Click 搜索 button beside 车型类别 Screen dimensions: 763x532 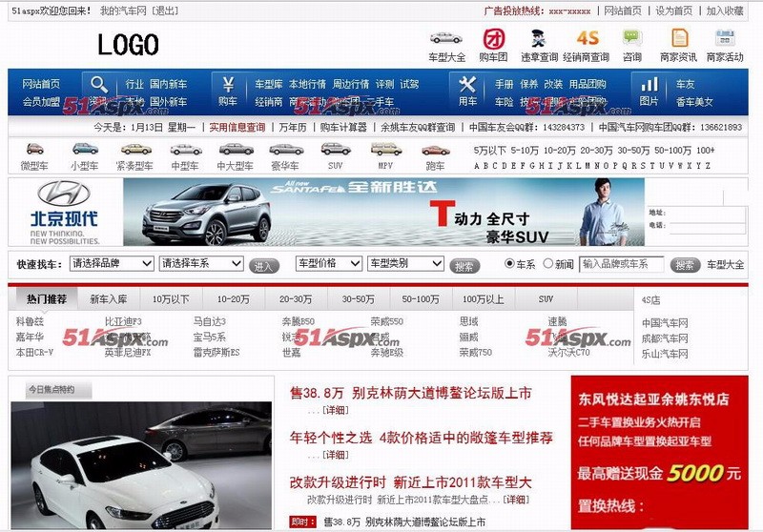coord(464,266)
